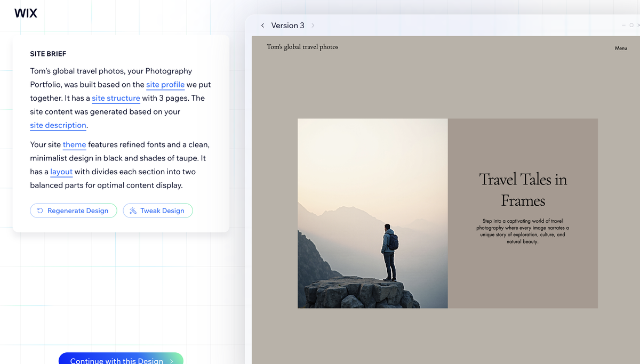This screenshot has width=640, height=364.
Task: Click the Tweak Design button
Action: pyautogui.click(x=158, y=211)
